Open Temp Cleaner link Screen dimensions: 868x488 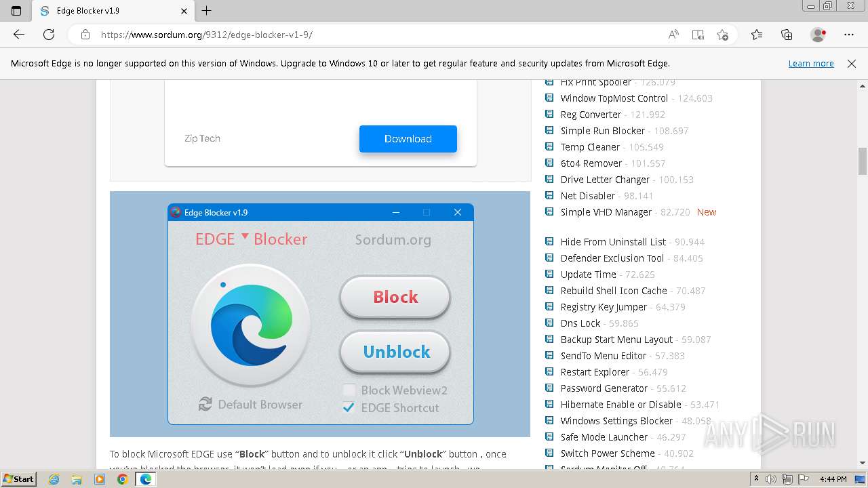pyautogui.click(x=590, y=147)
